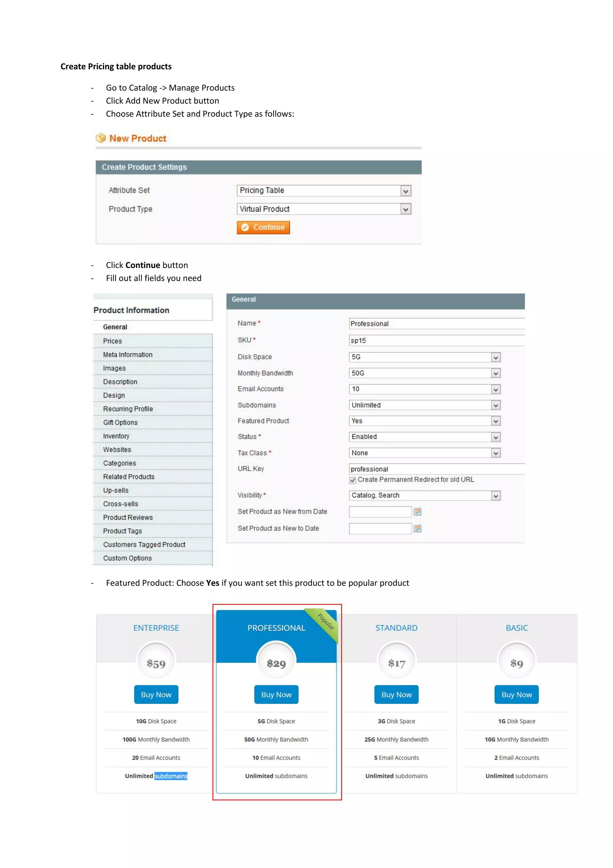
Task: Click '20 Email Accounts' text
Action: click(x=156, y=758)
